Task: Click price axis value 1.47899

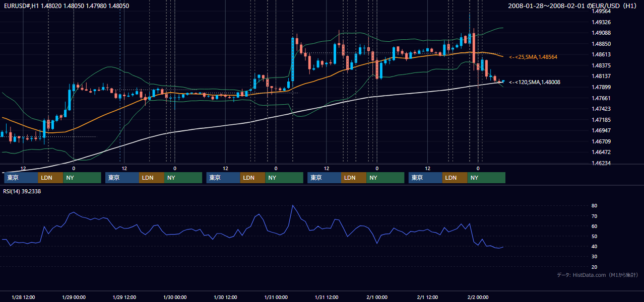Action: 601,87
